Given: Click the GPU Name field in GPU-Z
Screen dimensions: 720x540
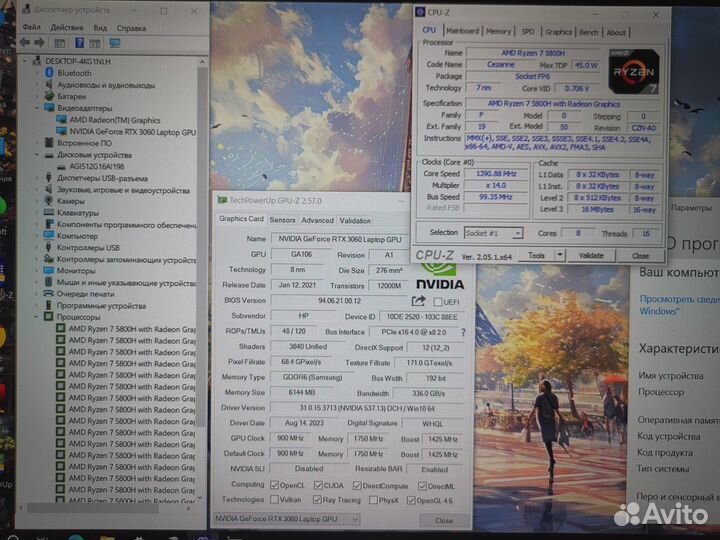Looking at the screenshot, I should [340, 239].
